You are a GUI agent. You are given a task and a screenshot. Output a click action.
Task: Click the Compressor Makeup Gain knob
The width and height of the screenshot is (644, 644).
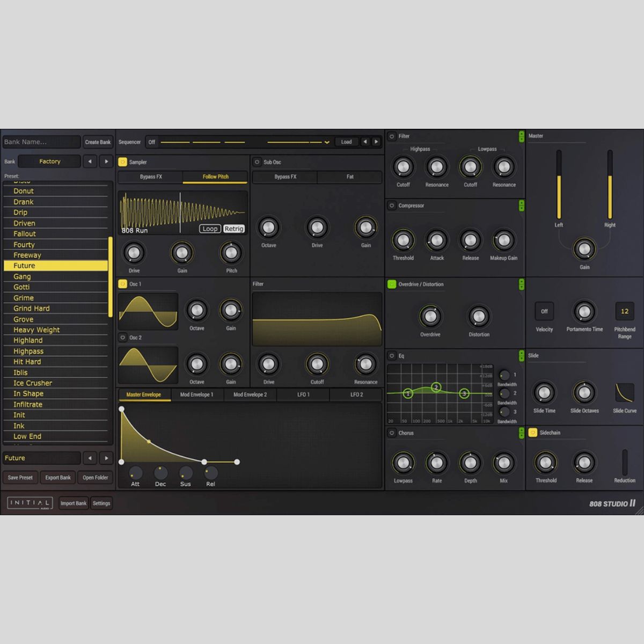click(504, 240)
